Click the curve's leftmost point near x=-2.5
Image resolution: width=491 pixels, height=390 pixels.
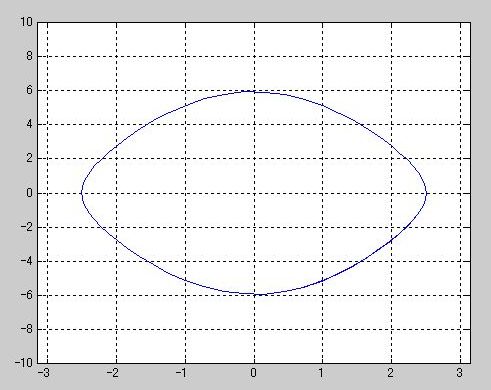82,193
